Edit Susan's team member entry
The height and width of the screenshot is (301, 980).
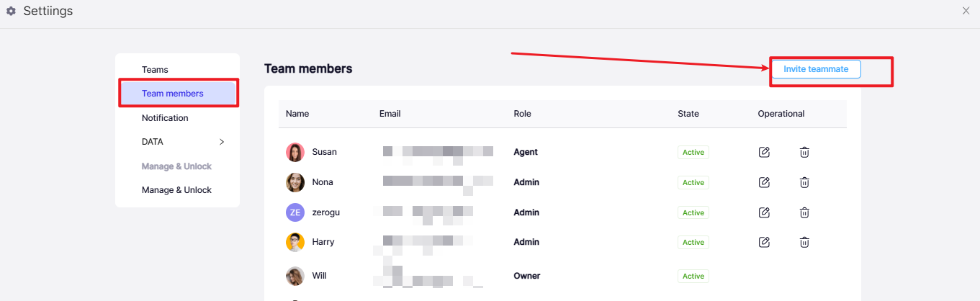(x=765, y=152)
